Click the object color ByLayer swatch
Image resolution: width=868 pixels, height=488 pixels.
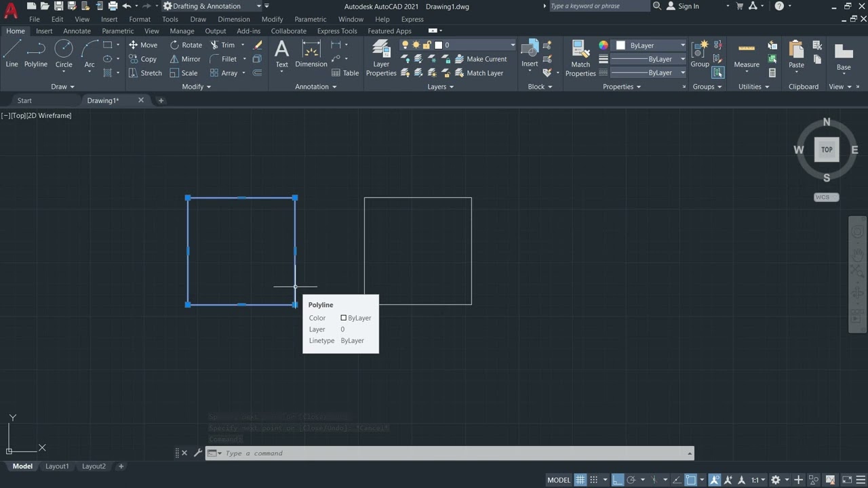point(620,45)
